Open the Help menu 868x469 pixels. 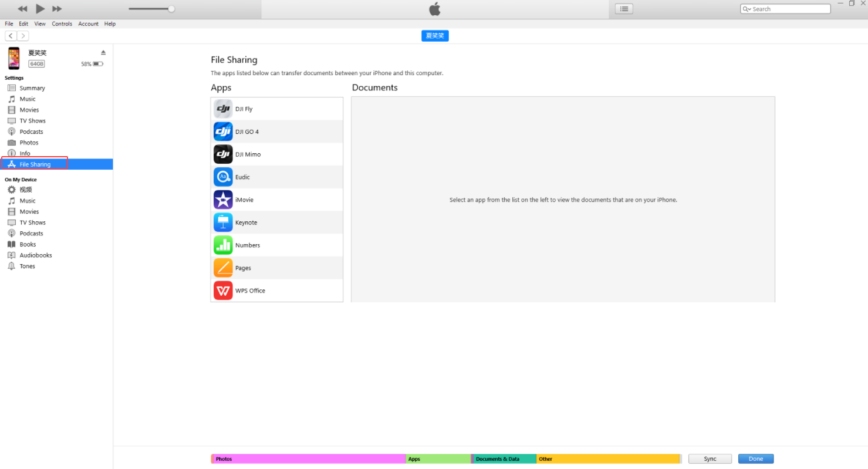110,23
